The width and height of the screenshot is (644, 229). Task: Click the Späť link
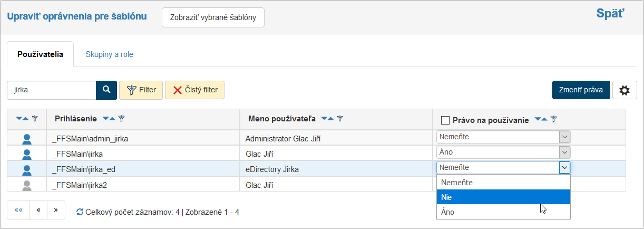610,14
